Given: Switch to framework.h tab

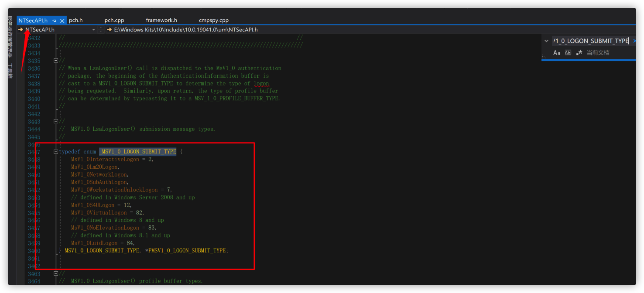Looking at the screenshot, I should pyautogui.click(x=161, y=20).
